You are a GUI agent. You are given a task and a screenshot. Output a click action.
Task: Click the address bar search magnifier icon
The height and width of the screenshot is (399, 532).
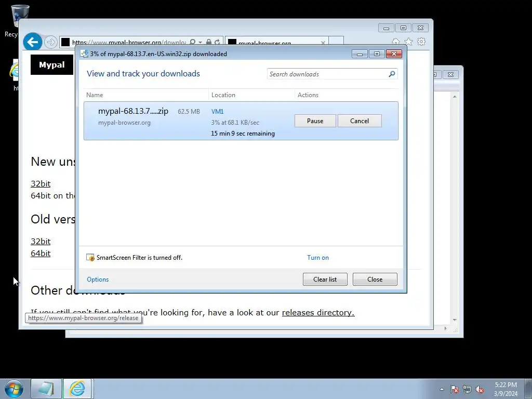192,42
